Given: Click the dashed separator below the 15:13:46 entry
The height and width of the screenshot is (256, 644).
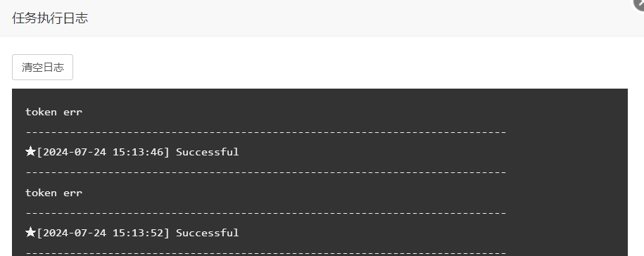Looking at the screenshot, I should pyautogui.click(x=266, y=173).
